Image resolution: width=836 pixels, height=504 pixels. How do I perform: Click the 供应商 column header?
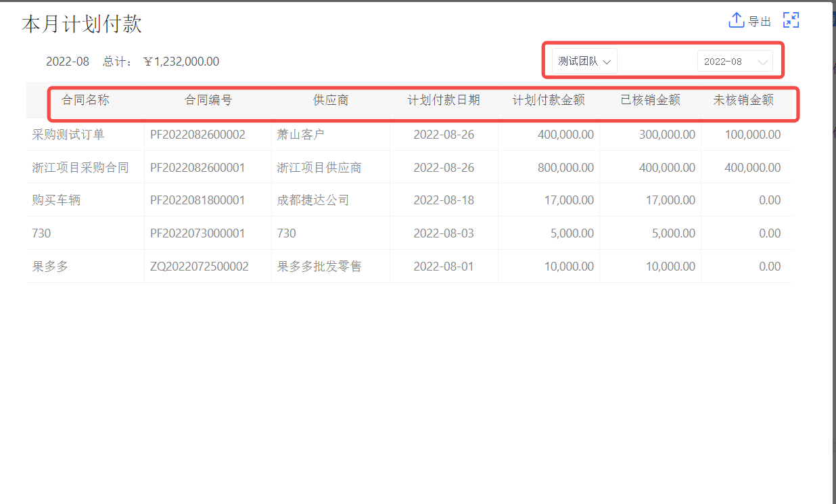(x=331, y=100)
